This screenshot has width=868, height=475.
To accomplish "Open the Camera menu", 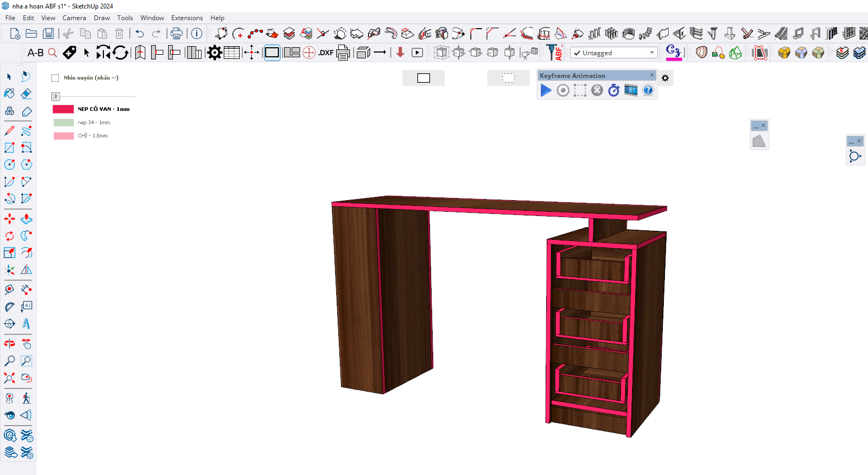I will click(74, 18).
